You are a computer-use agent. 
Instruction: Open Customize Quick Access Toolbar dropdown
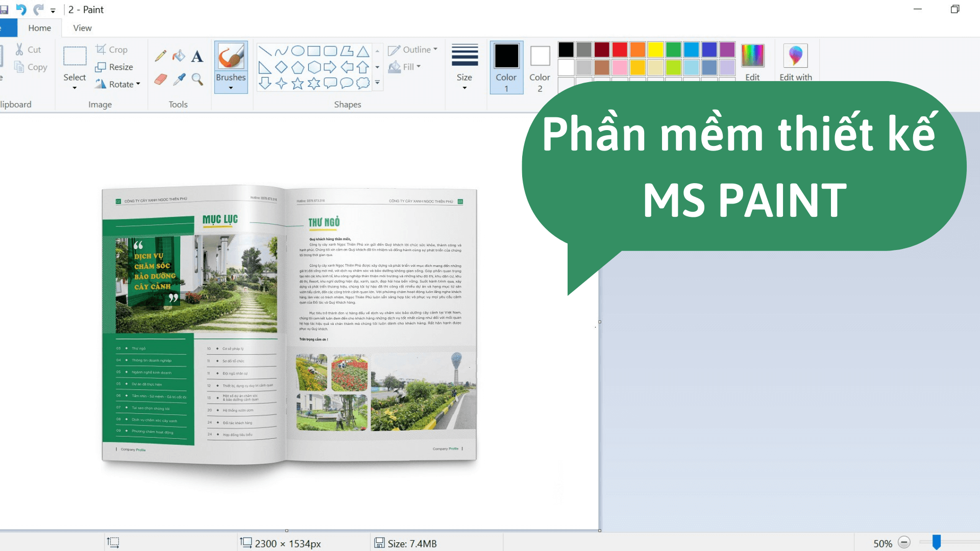pos(53,10)
